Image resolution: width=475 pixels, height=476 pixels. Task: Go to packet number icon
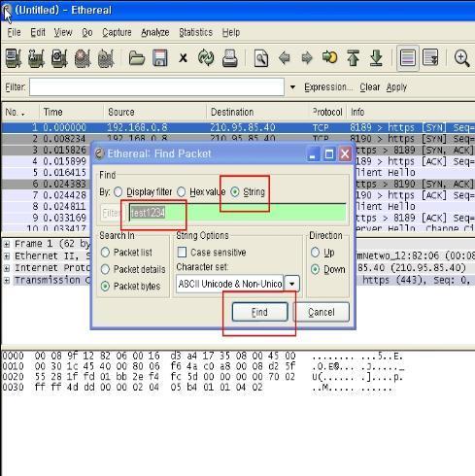tap(329, 57)
